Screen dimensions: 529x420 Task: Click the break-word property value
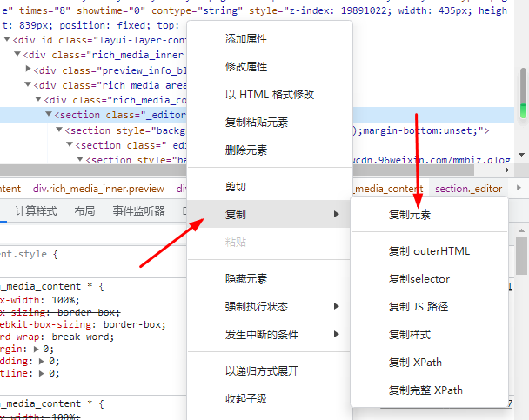81,337
